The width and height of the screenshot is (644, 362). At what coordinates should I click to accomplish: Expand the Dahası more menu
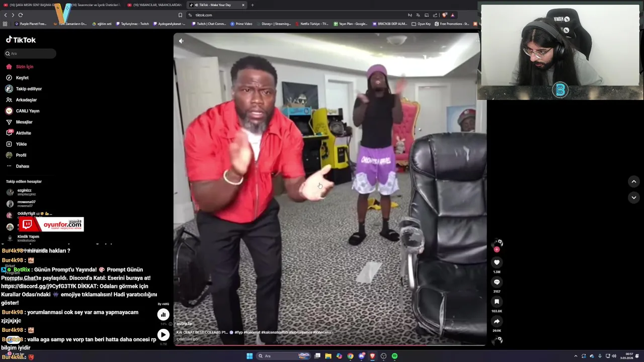click(18, 166)
